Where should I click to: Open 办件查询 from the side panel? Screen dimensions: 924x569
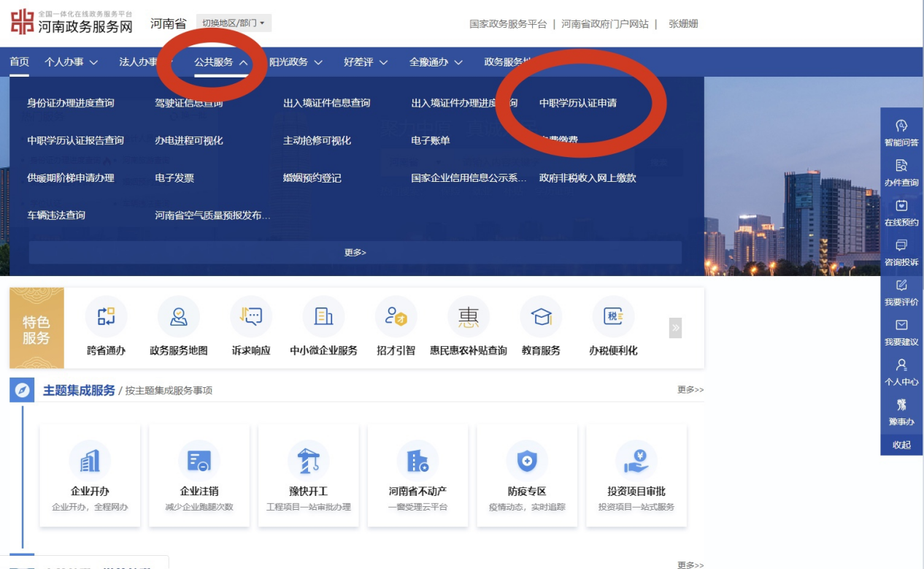pos(901,167)
